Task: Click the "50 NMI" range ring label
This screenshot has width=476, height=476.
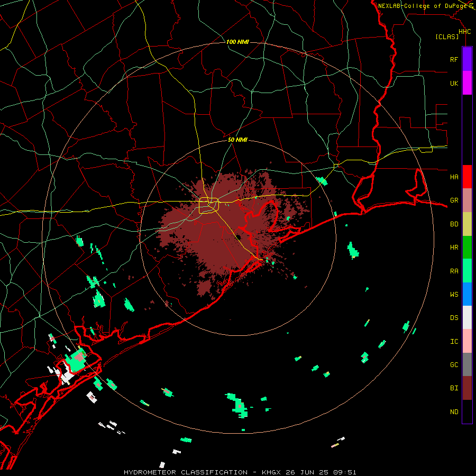Action: 237,140
